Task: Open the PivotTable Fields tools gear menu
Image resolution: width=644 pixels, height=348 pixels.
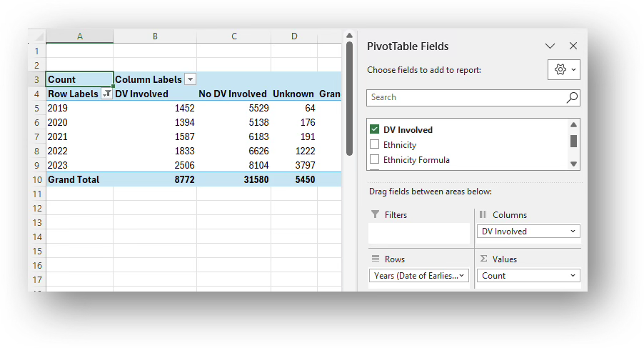Action: pyautogui.click(x=564, y=69)
